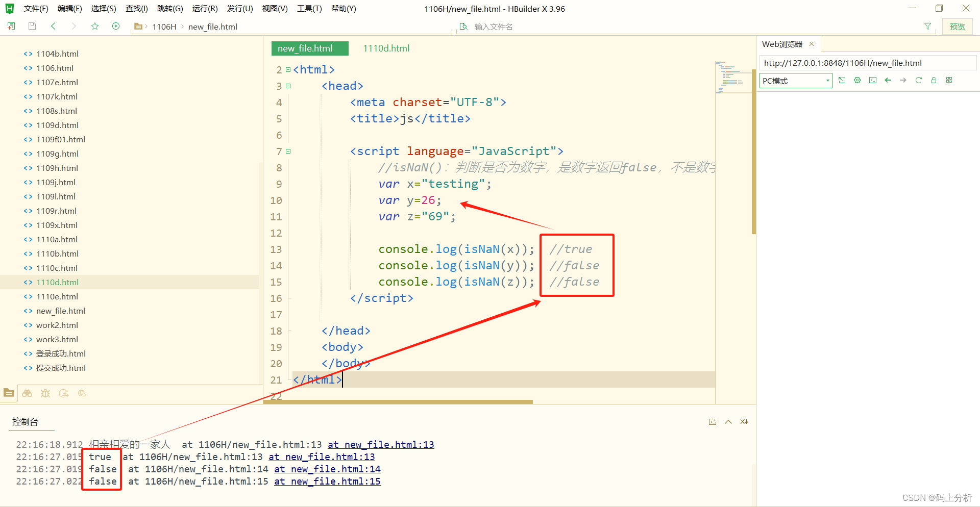
Task: Click the 预览 preview button
Action: tap(957, 27)
